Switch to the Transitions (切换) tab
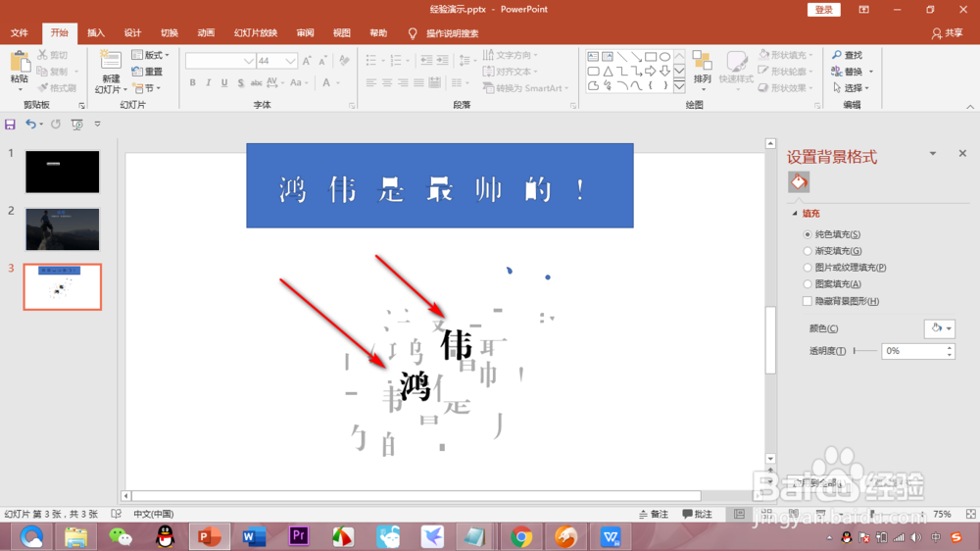Image resolution: width=980 pixels, height=551 pixels. 170,33
